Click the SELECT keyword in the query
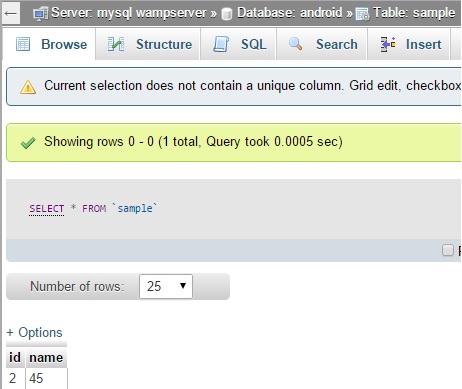This screenshot has width=462, height=389. [46, 209]
